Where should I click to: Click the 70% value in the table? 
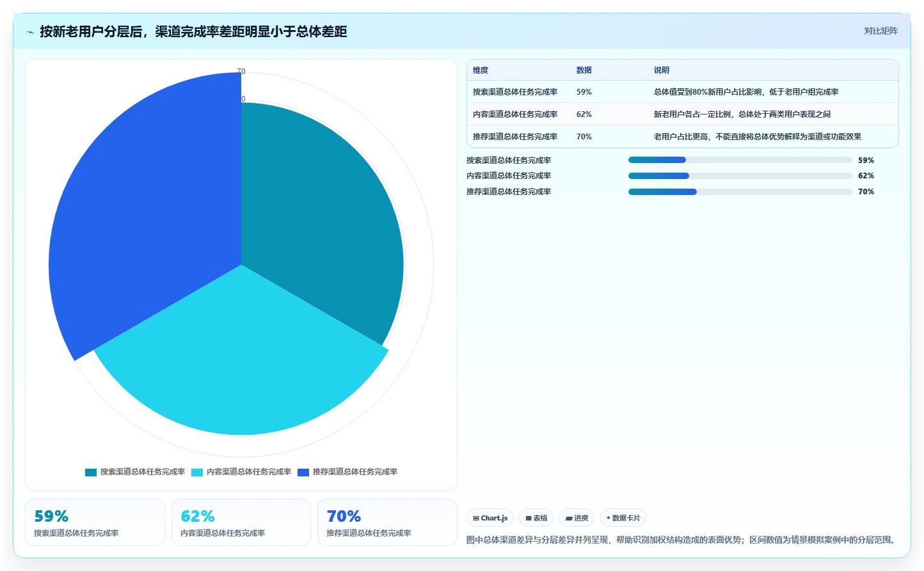pyautogui.click(x=584, y=137)
